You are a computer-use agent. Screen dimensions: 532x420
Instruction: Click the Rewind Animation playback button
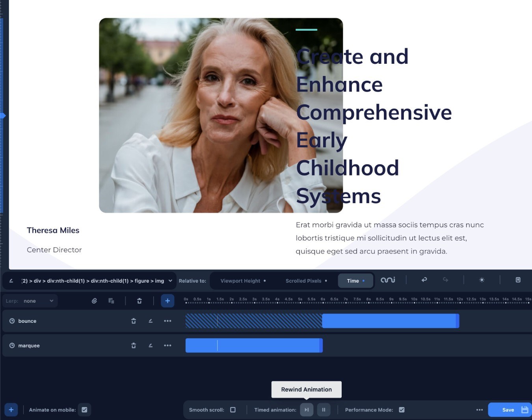(307, 410)
